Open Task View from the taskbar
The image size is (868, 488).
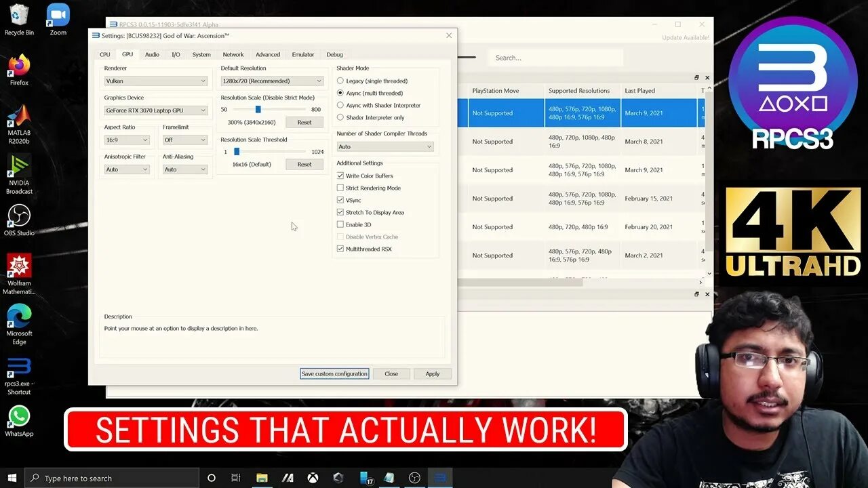[236, 478]
